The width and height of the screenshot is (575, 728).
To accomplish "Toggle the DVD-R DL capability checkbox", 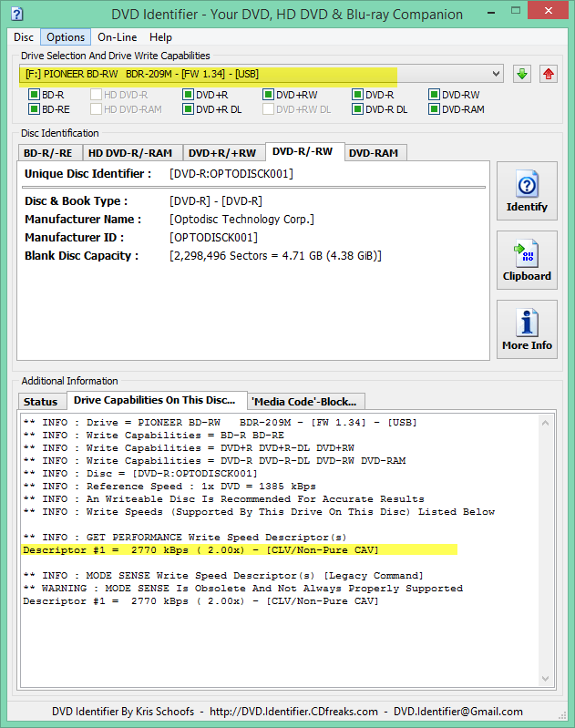I will coord(357,109).
